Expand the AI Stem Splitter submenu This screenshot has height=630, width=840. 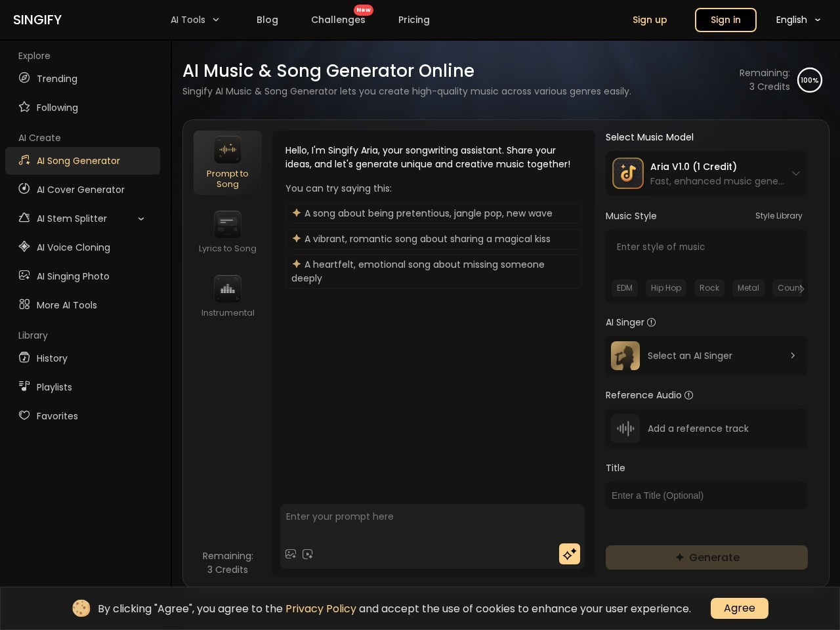[x=141, y=219]
